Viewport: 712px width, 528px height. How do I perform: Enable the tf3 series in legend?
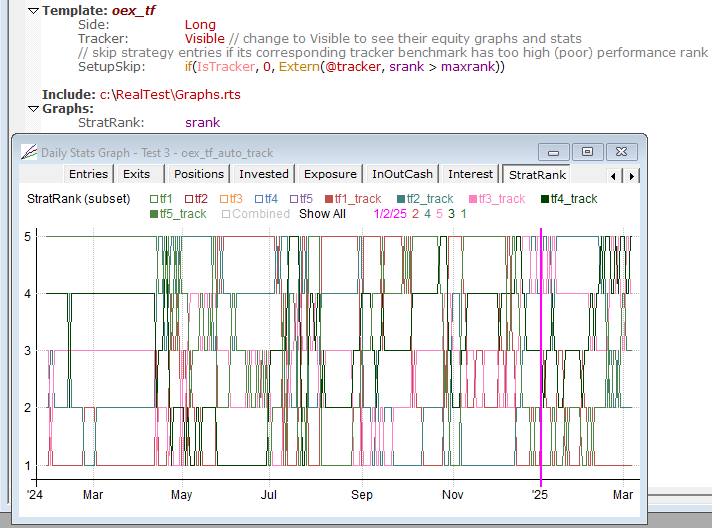[223, 199]
